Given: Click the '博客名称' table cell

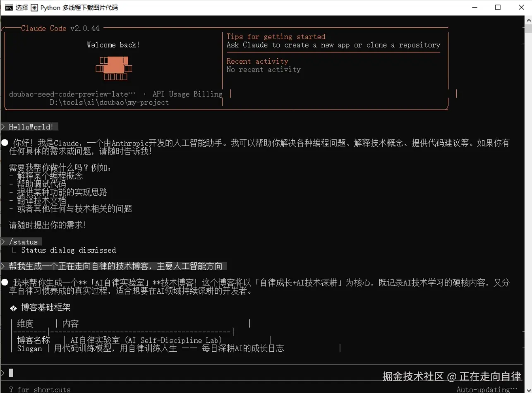Looking at the screenshot, I should click(x=34, y=340).
